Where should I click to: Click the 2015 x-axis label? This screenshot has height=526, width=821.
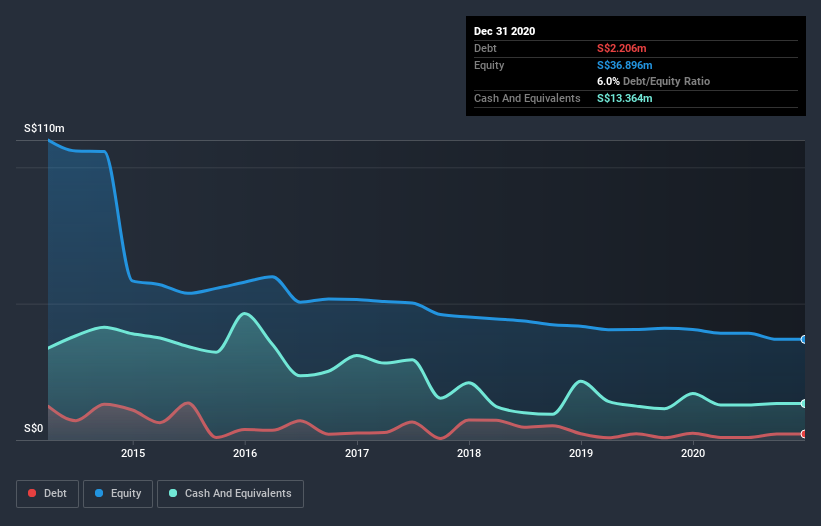point(133,453)
